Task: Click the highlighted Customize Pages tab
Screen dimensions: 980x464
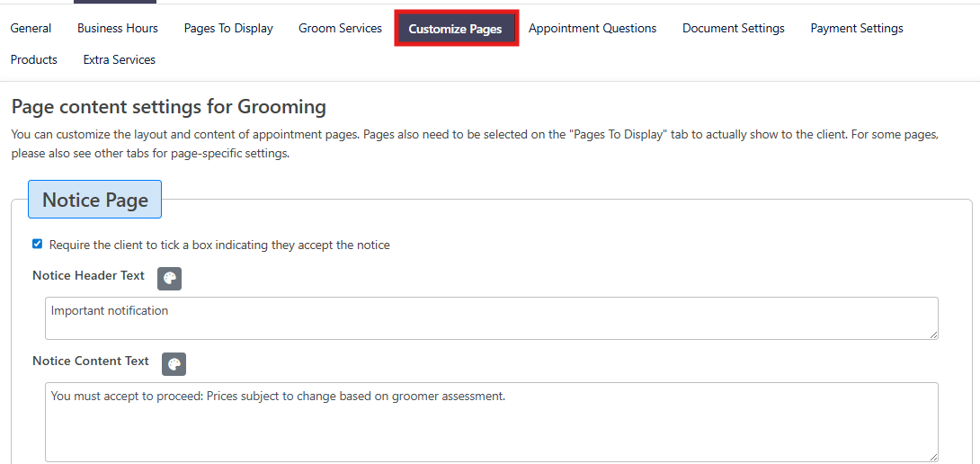Action: tap(455, 29)
